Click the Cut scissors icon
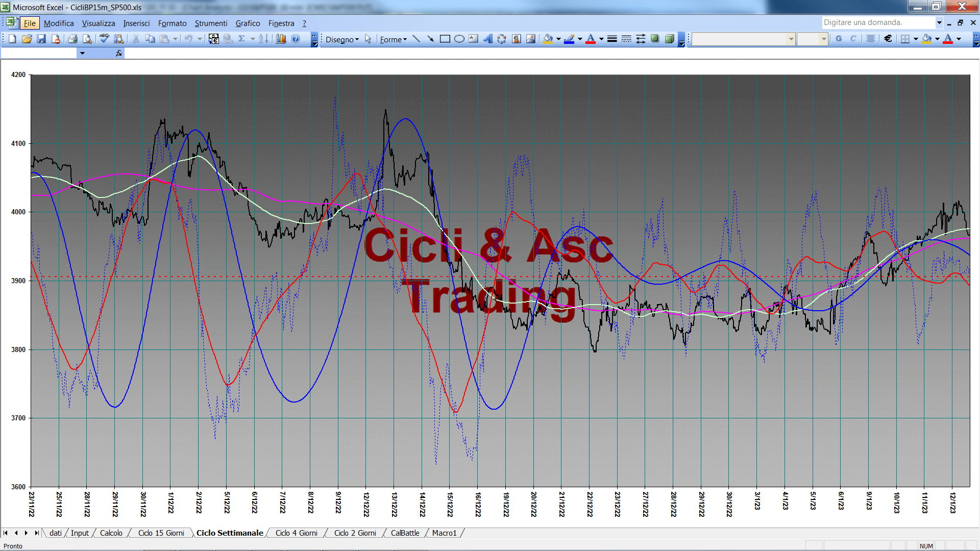This screenshot has width=980, height=551. click(136, 39)
